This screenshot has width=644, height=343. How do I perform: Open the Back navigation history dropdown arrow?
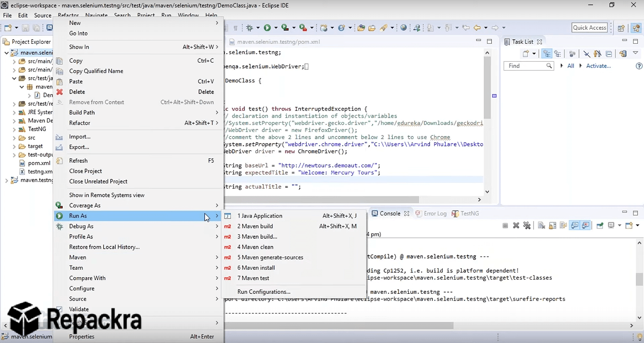coord(486,28)
